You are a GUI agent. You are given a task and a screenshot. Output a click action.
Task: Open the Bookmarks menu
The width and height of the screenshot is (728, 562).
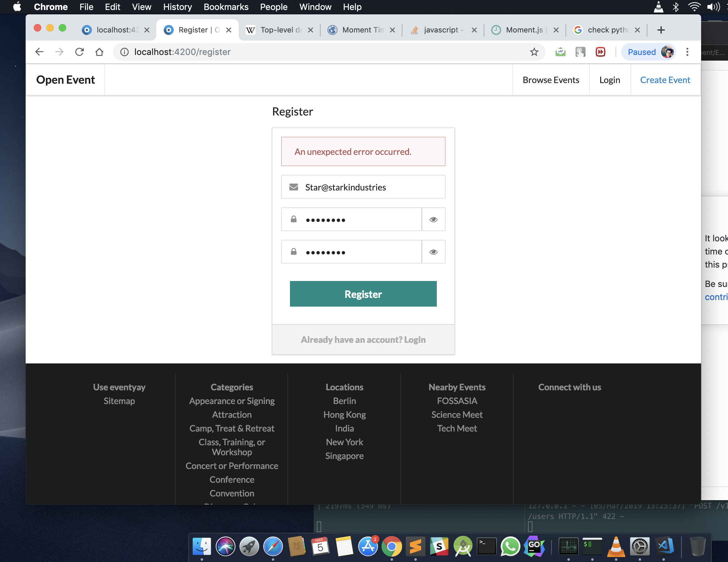click(x=226, y=7)
